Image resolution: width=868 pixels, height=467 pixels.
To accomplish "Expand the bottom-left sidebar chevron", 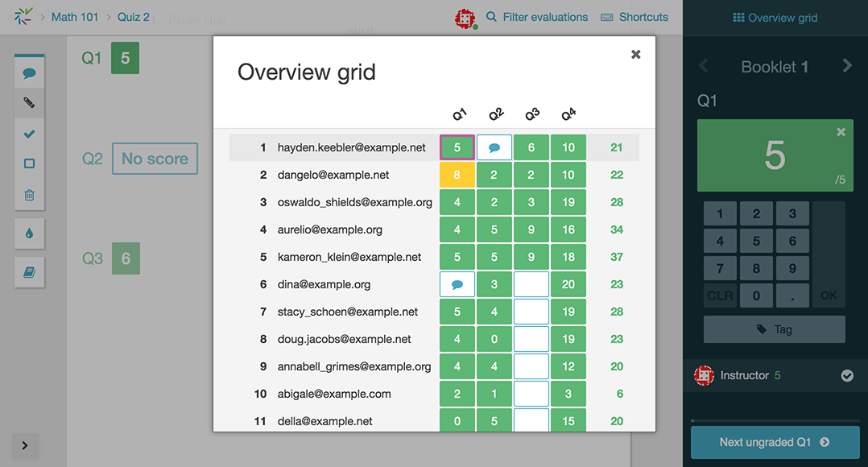I will click(x=25, y=445).
